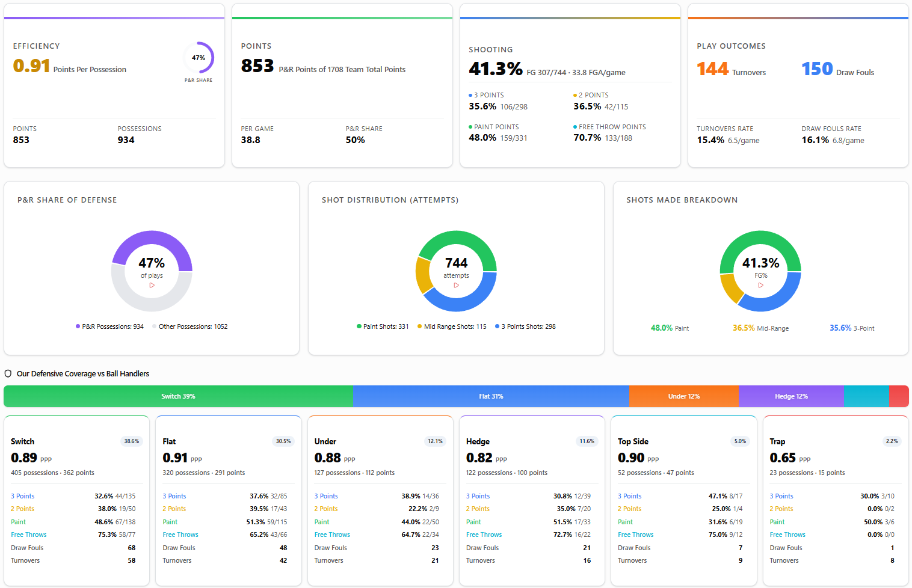Click blue dot beside Free Throw Points

(575, 127)
